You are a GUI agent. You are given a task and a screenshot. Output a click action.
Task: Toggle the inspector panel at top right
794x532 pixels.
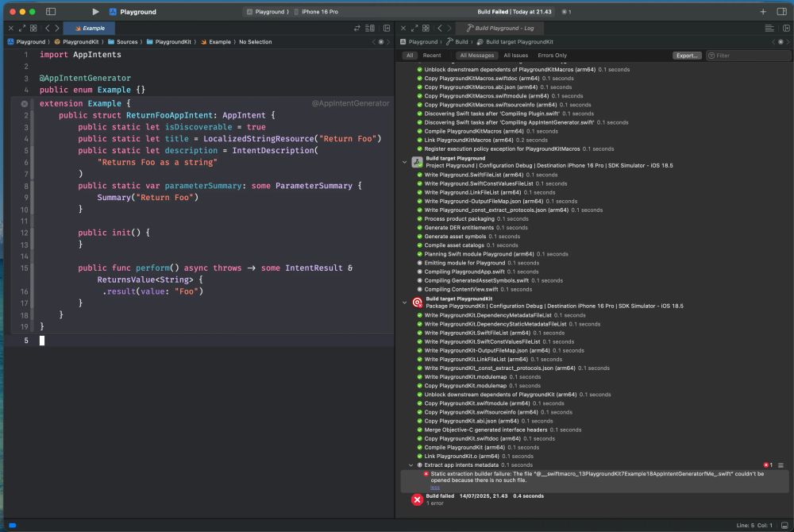pyautogui.click(x=782, y=12)
